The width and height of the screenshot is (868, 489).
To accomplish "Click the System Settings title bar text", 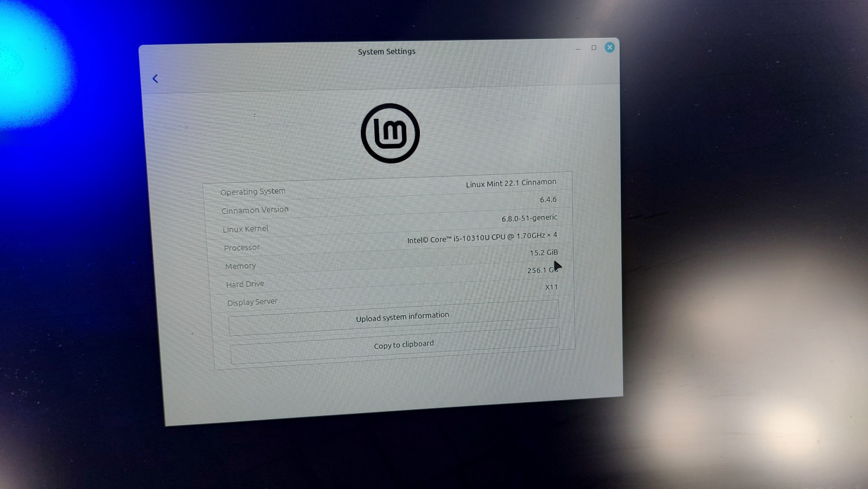I will (386, 52).
